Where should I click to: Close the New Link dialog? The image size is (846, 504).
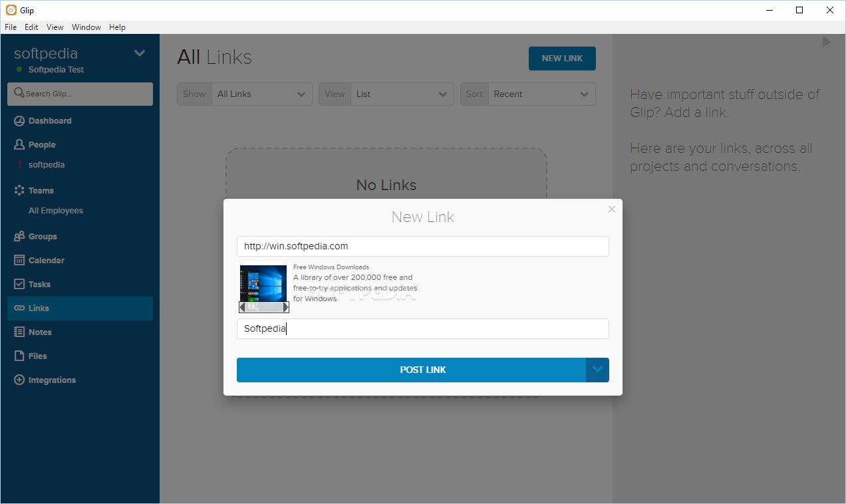point(612,209)
